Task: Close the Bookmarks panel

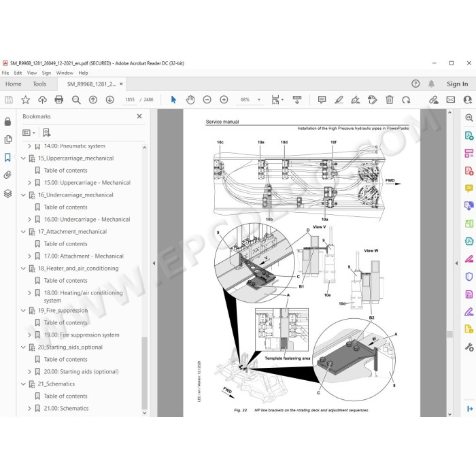Action: [x=139, y=116]
